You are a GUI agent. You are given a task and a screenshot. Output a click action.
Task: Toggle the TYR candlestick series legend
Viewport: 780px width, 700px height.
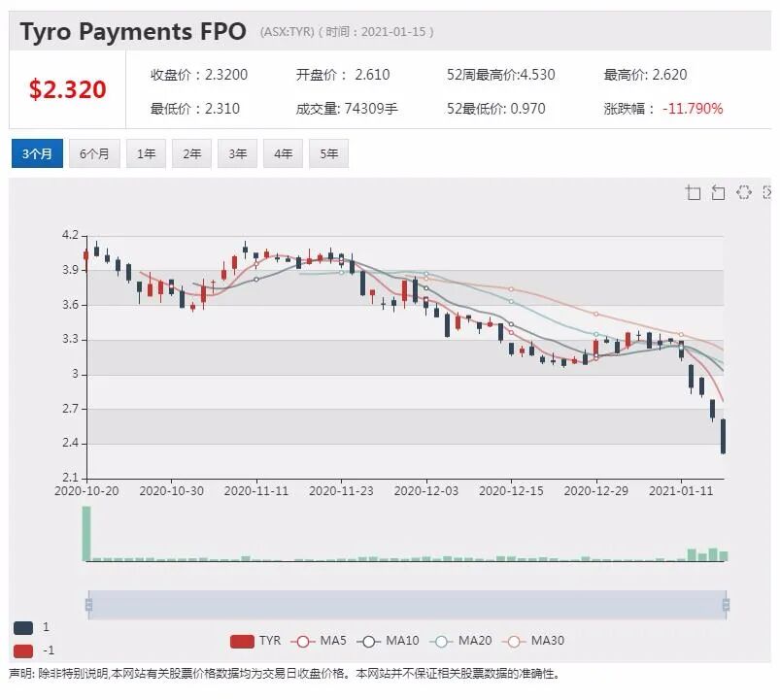pos(255,641)
